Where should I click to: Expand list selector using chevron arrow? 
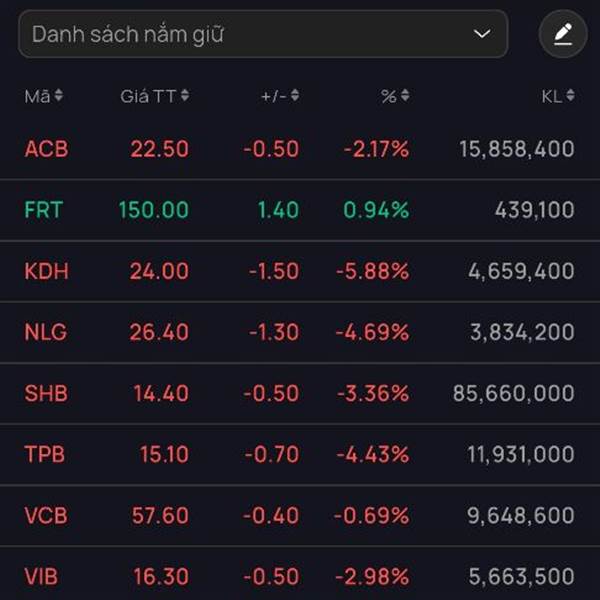(482, 34)
